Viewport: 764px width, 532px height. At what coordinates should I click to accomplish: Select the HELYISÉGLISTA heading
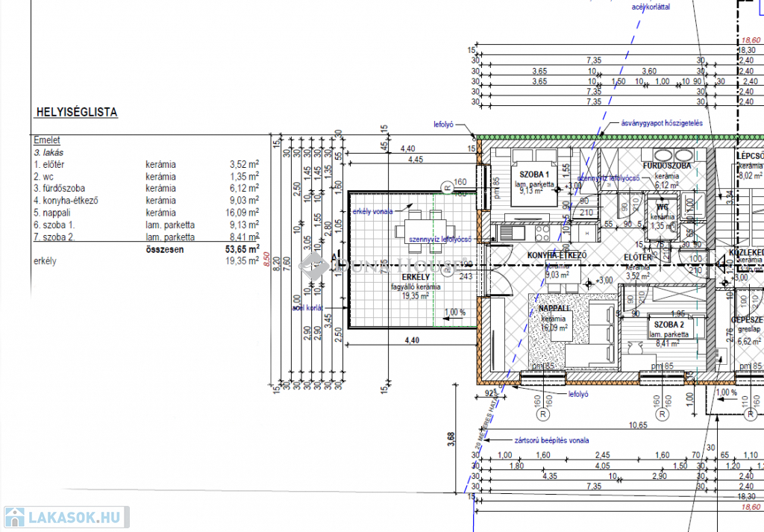(x=75, y=113)
